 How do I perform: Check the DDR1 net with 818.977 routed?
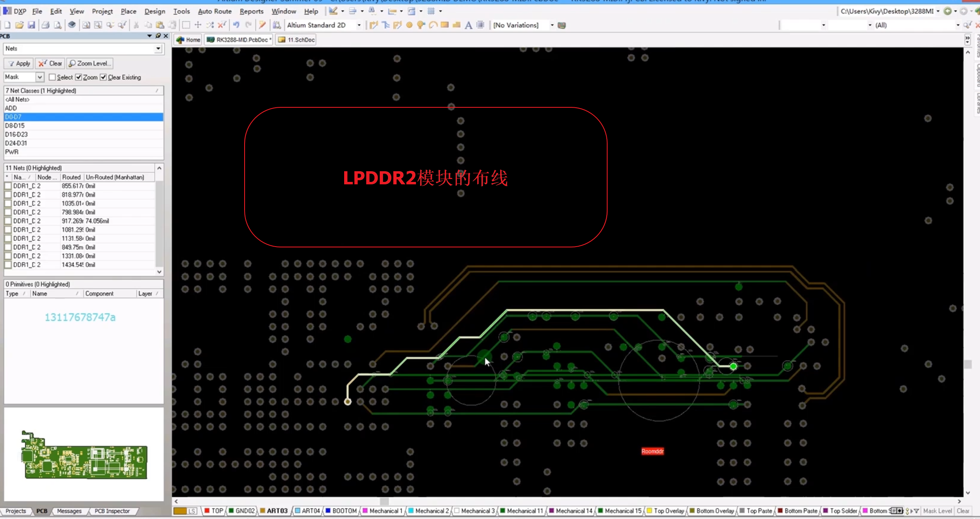click(8, 195)
